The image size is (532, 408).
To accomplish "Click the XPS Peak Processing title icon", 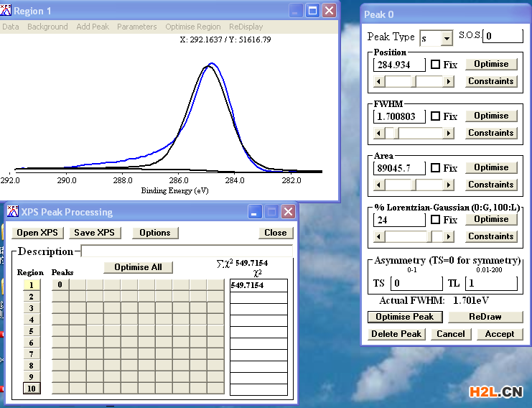I will coord(13,211).
